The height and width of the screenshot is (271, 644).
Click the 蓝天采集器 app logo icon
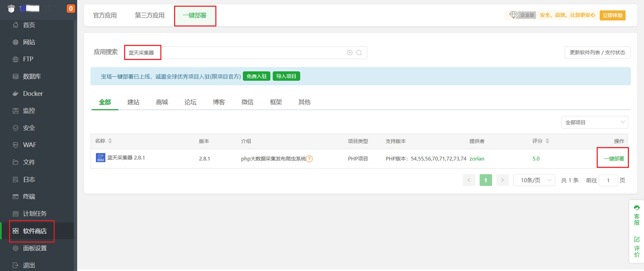tap(101, 158)
